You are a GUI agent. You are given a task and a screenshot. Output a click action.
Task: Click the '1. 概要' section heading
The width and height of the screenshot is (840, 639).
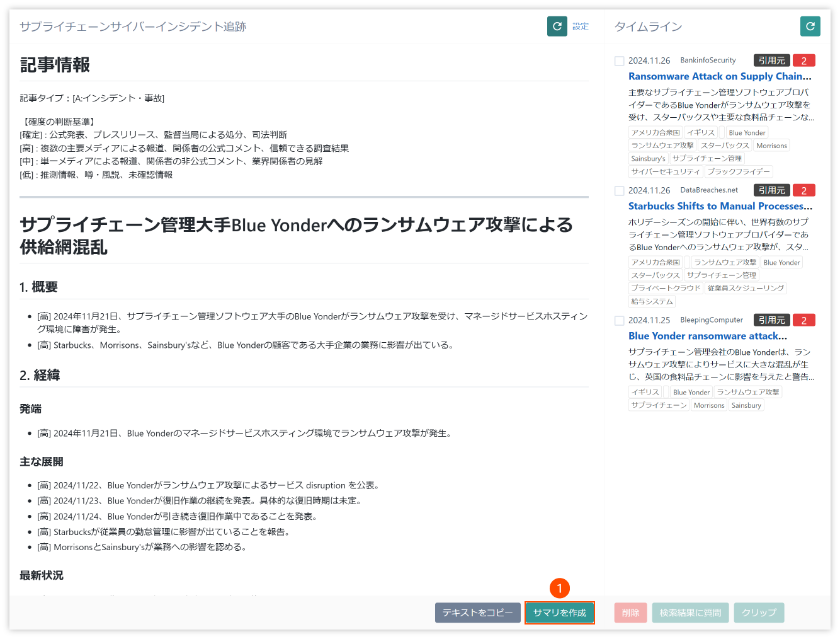point(38,287)
